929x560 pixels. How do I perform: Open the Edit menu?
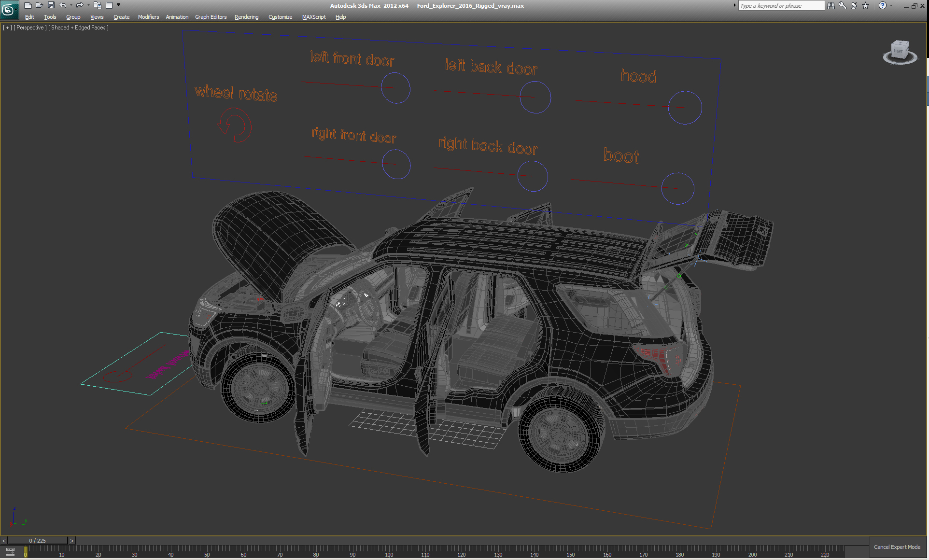29,17
